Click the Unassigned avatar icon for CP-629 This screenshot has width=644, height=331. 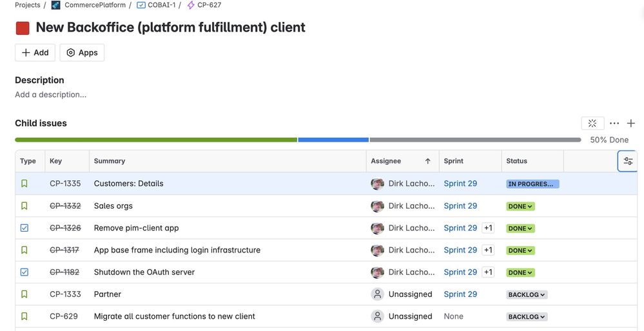[x=378, y=316]
